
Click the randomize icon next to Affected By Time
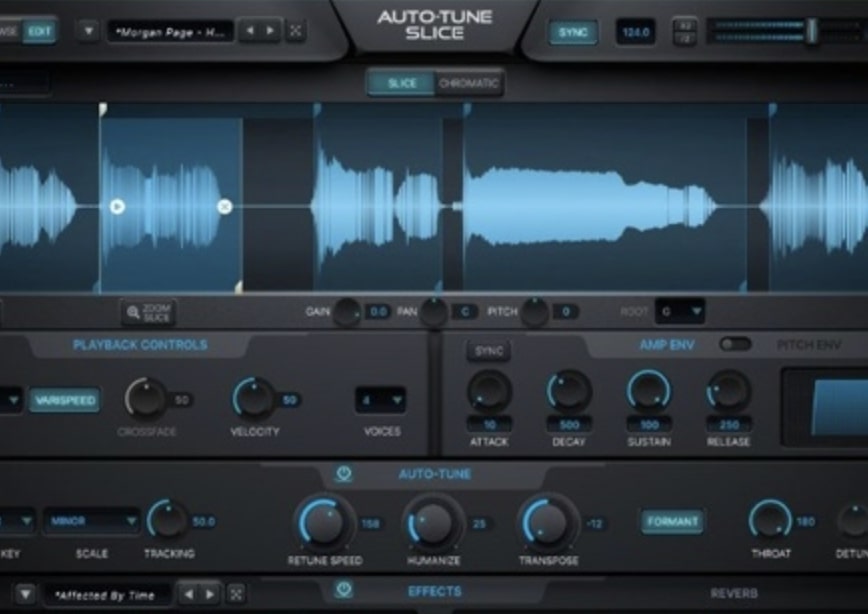tap(236, 595)
